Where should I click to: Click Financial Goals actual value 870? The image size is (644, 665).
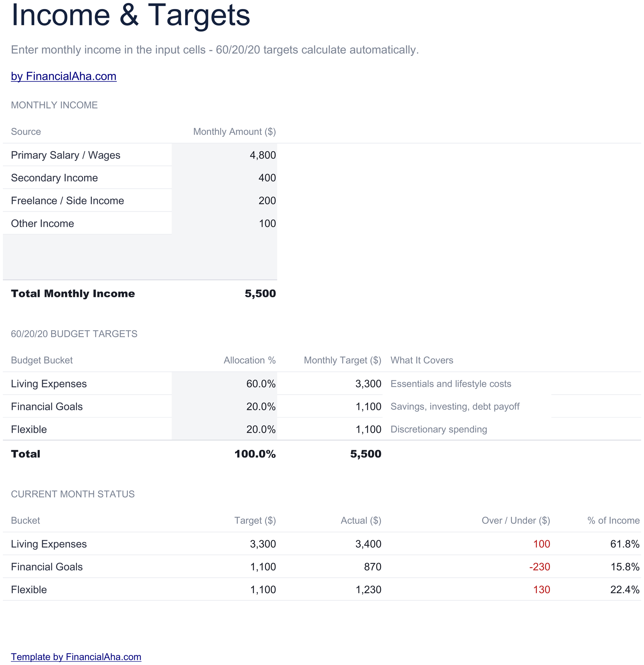tap(373, 566)
